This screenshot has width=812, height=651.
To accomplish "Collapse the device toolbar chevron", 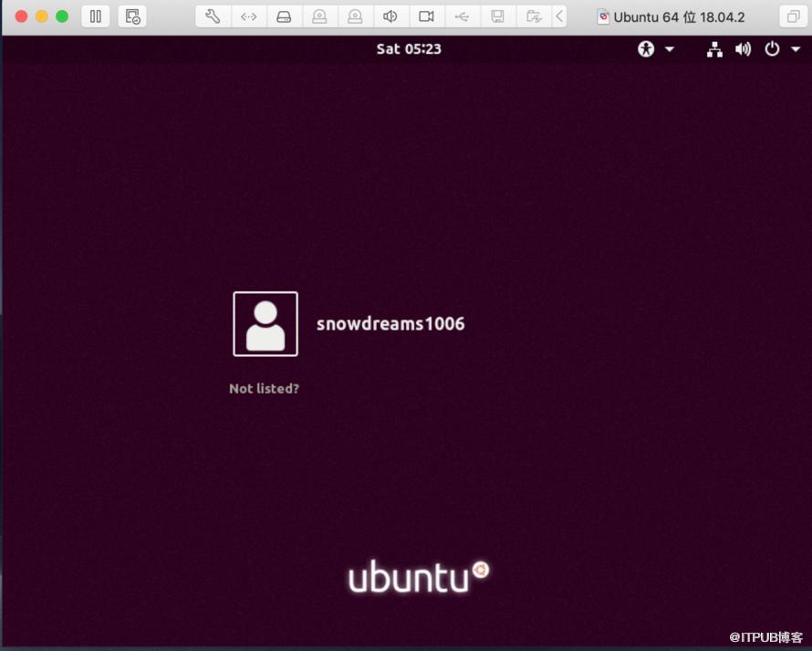I will (x=559, y=16).
